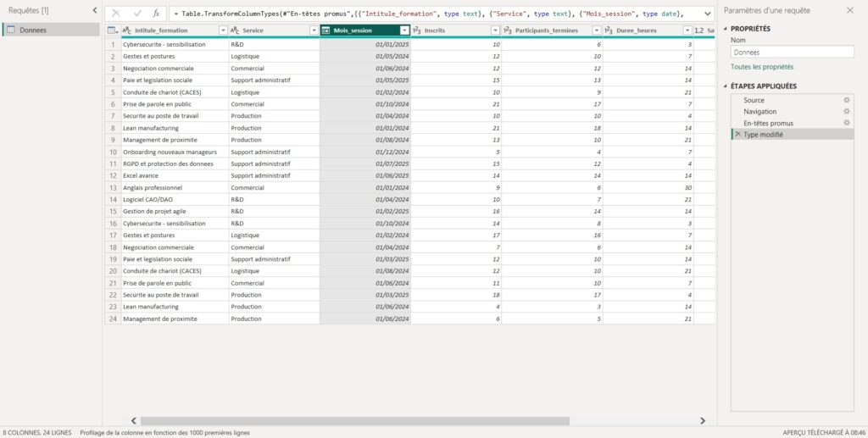
Task: Open filter dropdown for Inscrits column
Action: 495,30
